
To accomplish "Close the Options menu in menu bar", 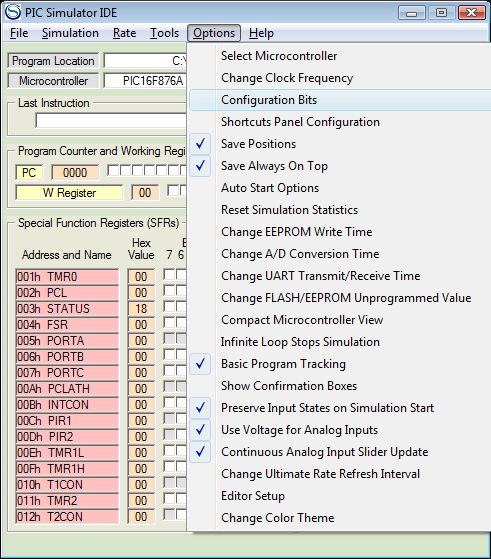I will 214,33.
